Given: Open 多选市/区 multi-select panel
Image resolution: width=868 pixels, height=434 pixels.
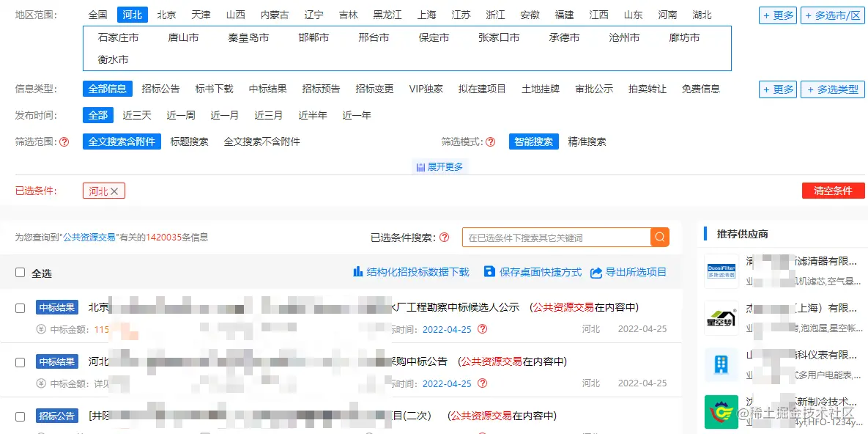Looking at the screenshot, I should coord(833,15).
